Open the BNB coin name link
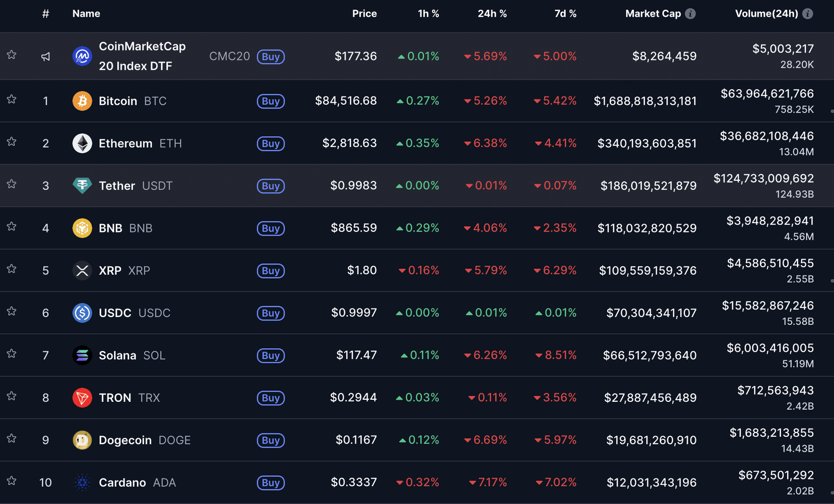 (111, 228)
